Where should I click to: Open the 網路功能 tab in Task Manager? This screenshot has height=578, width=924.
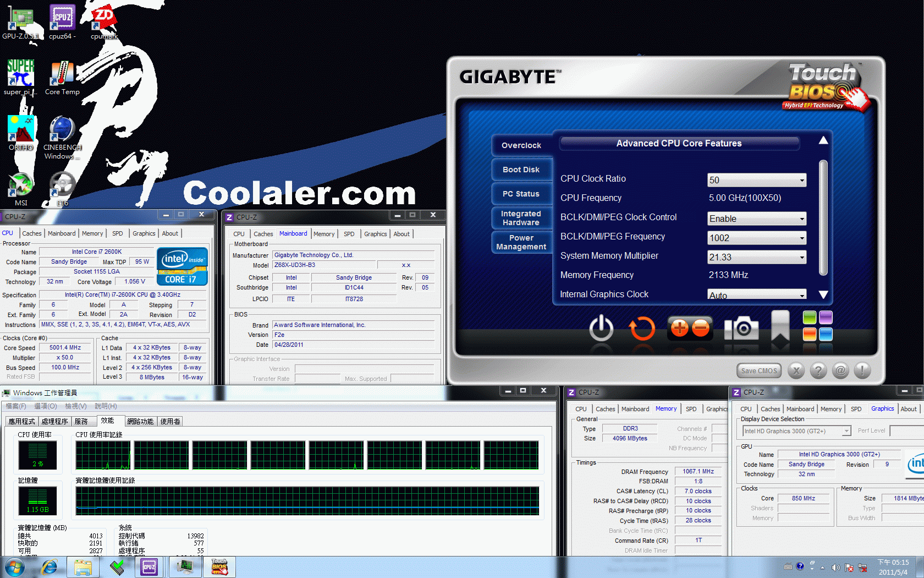tap(140, 422)
